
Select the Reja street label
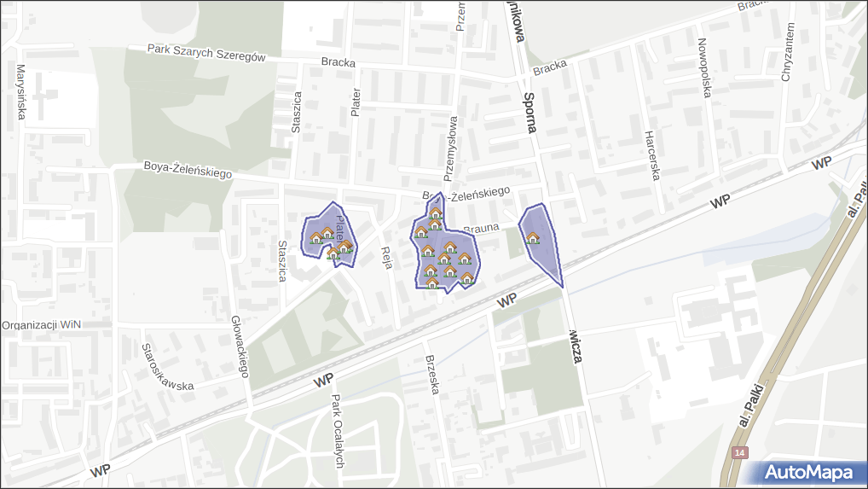[386, 257]
